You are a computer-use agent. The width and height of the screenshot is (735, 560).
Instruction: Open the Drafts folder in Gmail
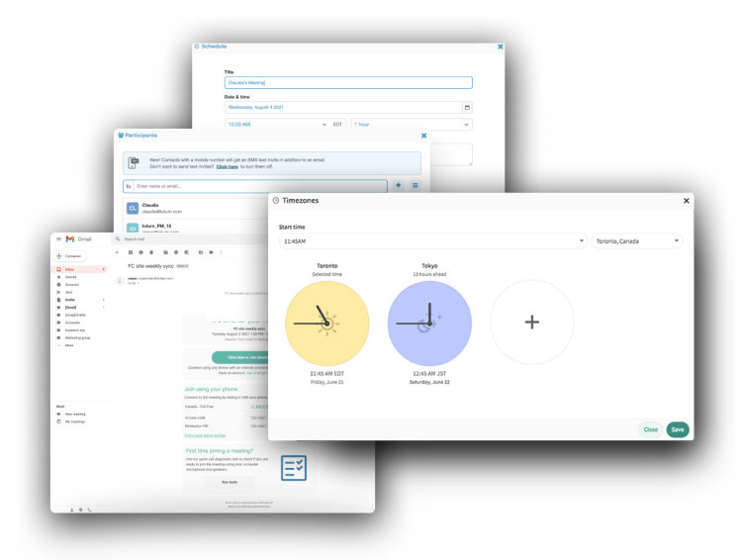[x=70, y=300]
